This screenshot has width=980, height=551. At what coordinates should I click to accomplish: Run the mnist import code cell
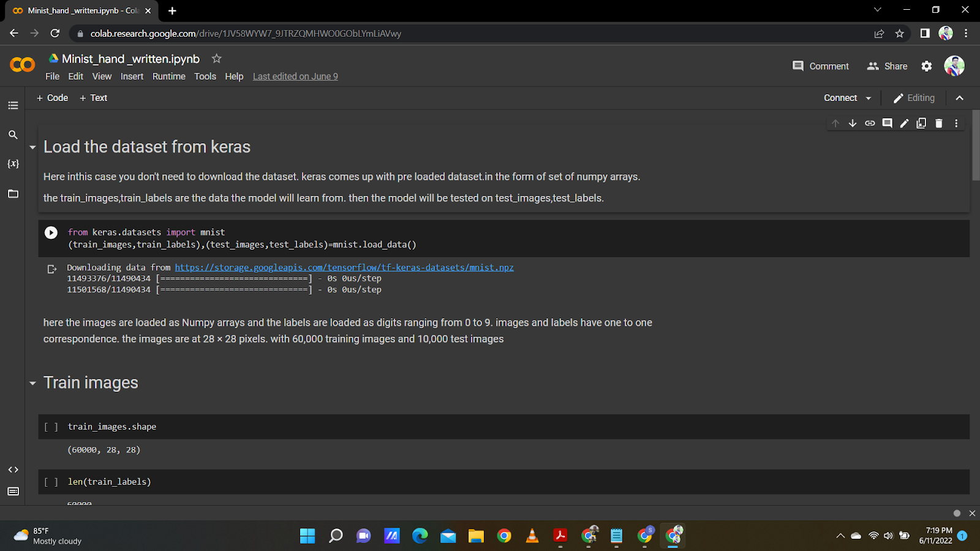coord(51,233)
